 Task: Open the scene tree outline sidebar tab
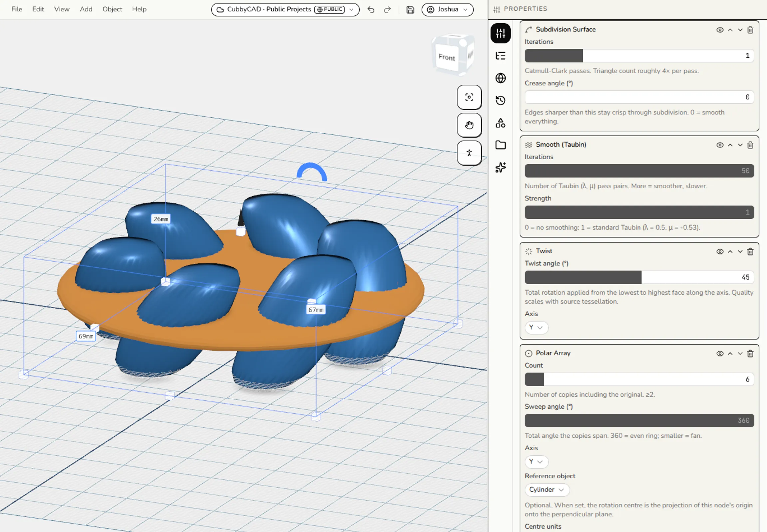[x=500, y=56]
